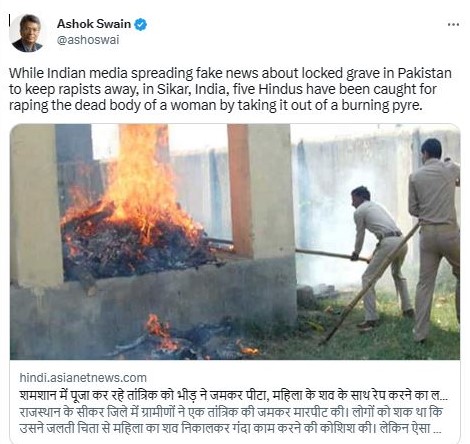This screenshot has width=470, height=444.
Task: Open the Hindi headline in link card
Action: pos(233,395)
